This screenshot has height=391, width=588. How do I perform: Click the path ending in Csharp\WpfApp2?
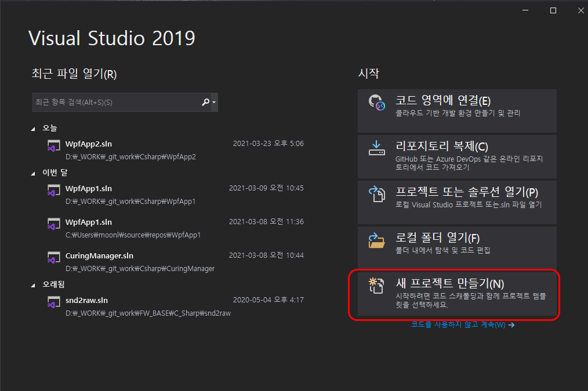click(x=130, y=156)
